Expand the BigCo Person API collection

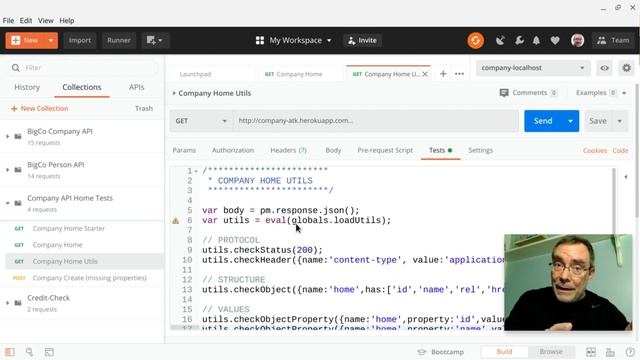pos(7,170)
